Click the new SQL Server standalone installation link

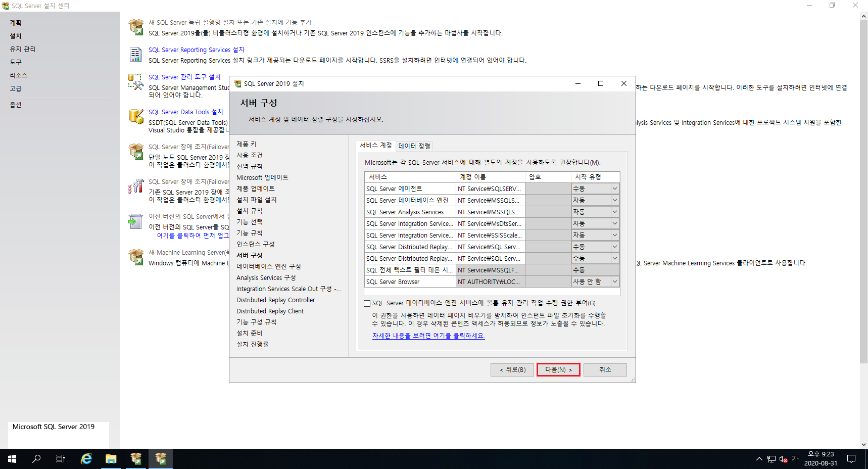click(230, 23)
